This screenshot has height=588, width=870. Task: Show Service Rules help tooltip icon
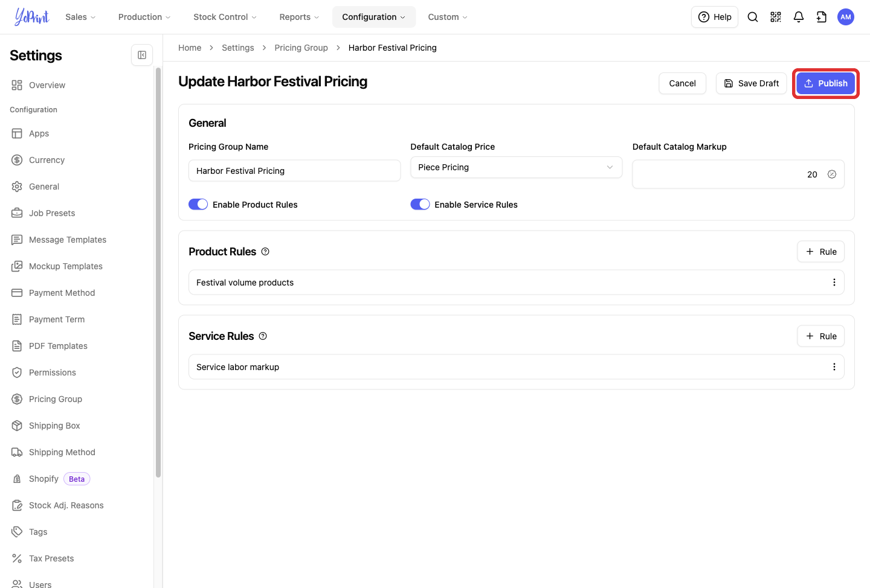click(x=263, y=336)
